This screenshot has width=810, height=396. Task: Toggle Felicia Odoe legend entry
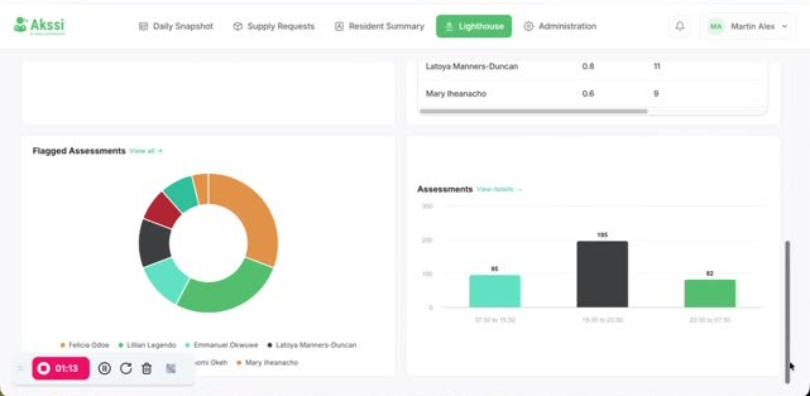tap(85, 345)
